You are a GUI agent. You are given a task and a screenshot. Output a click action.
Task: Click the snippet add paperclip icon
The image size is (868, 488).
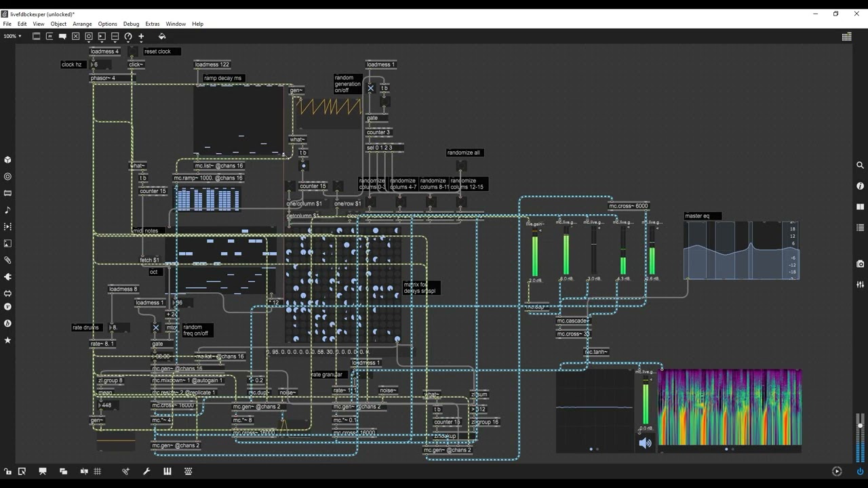[125, 471]
